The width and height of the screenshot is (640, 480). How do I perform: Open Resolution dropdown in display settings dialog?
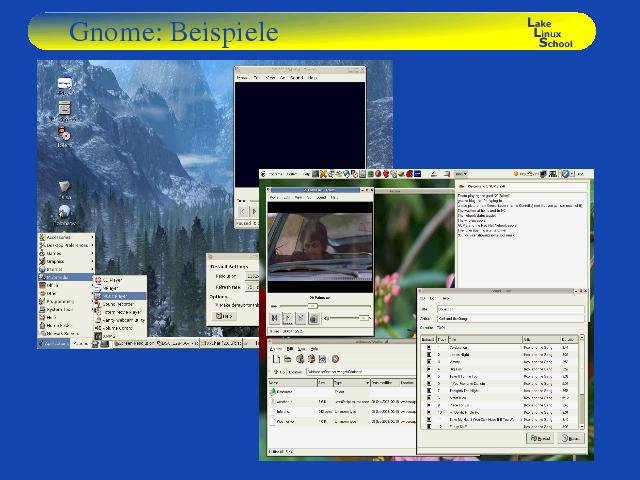(x=252, y=276)
